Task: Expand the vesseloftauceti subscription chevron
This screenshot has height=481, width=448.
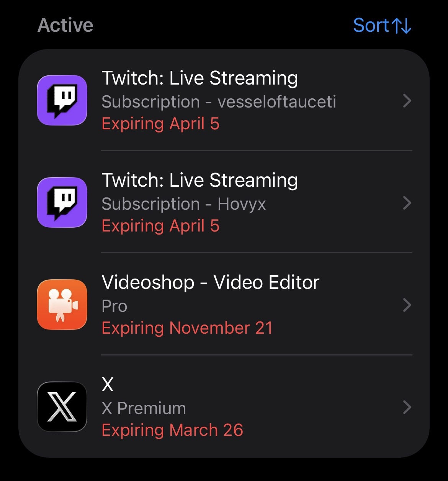Action: pyautogui.click(x=407, y=101)
